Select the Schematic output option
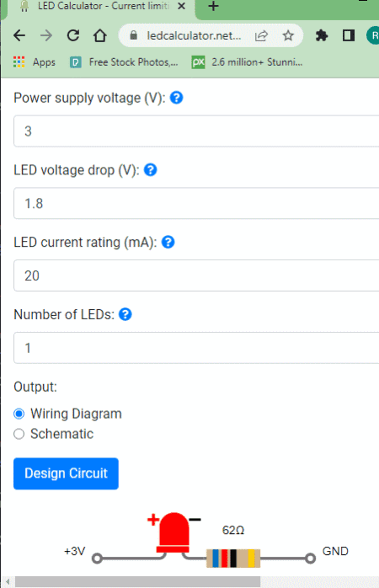The width and height of the screenshot is (379, 588). click(x=19, y=434)
